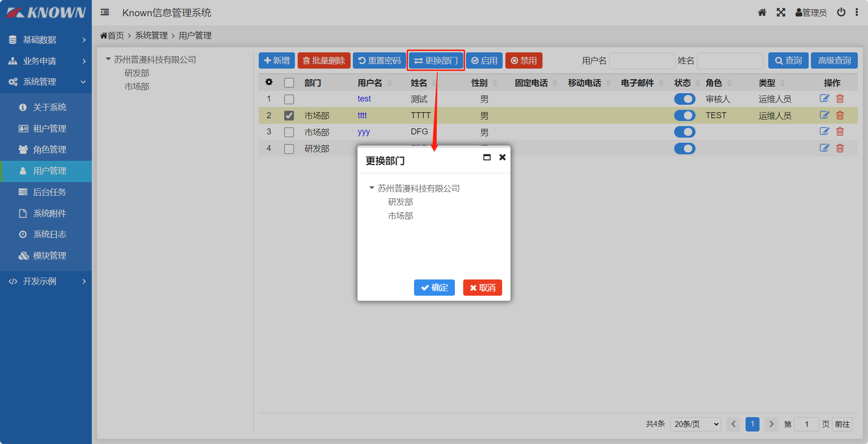
Task: Enter fullscreen with the expand arrows icon
Action: click(781, 13)
